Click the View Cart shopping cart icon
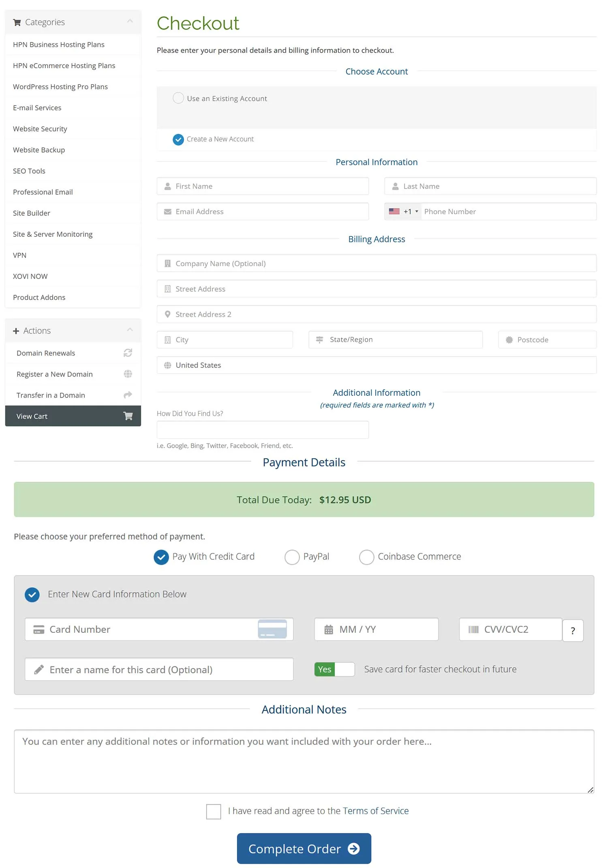Image resolution: width=608 pixels, height=868 pixels. 128,416
